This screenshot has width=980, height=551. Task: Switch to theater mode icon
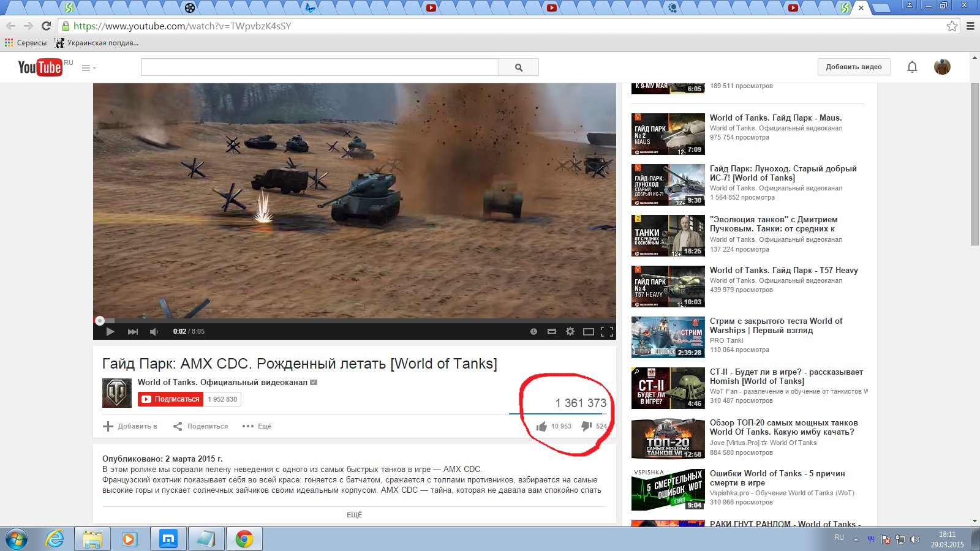click(589, 332)
